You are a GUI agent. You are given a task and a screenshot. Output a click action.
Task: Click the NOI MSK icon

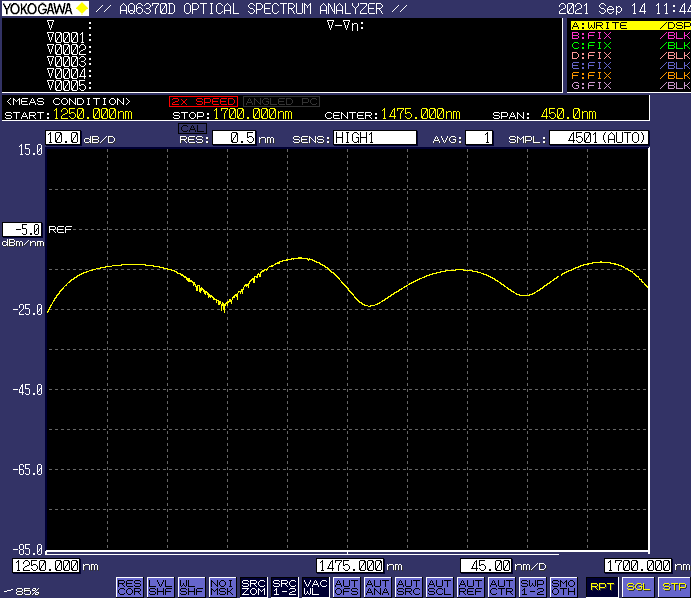click(222, 586)
